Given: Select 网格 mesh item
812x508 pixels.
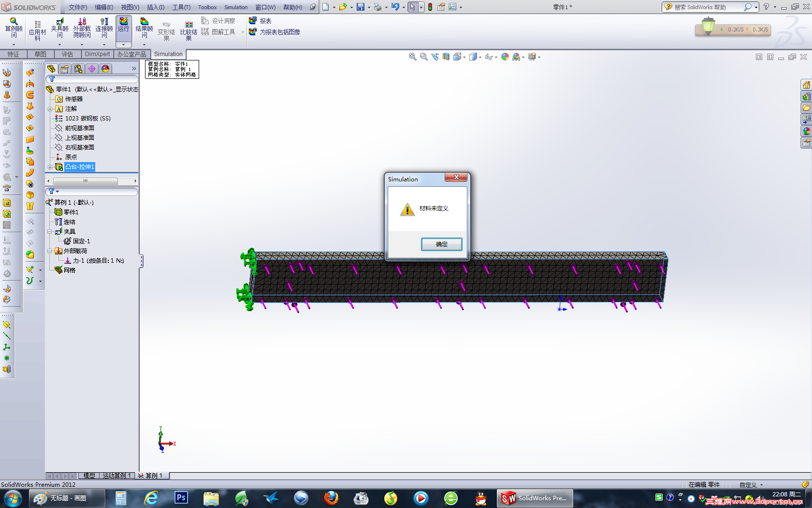Looking at the screenshot, I should tap(65, 270).
